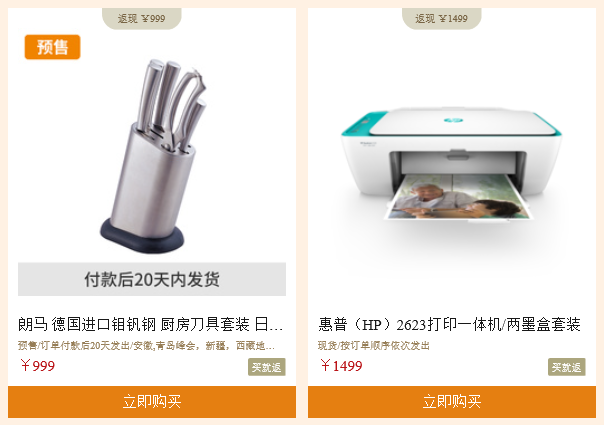Image resolution: width=604 pixels, height=425 pixels.
Task: Click the knife set presale description text
Action: 146,346
